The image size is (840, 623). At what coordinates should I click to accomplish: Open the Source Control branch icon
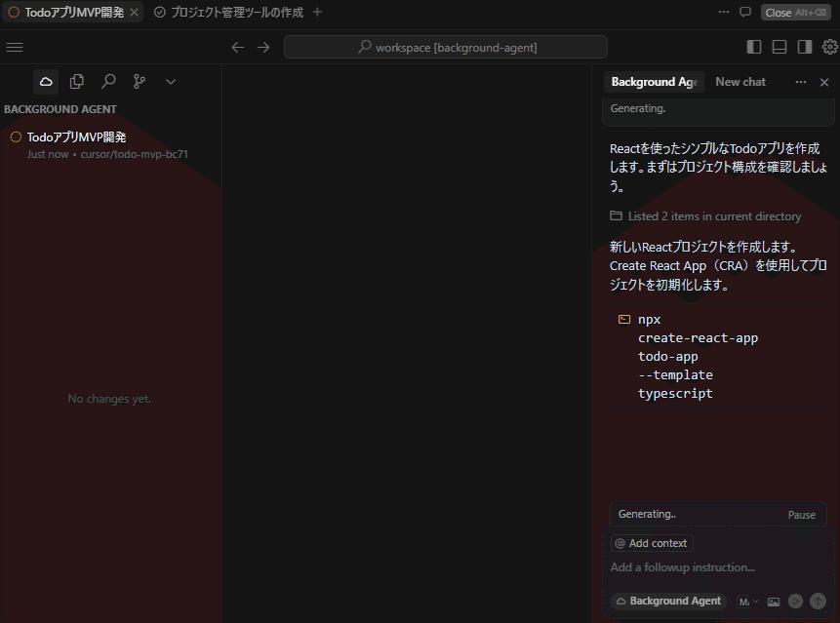140,82
